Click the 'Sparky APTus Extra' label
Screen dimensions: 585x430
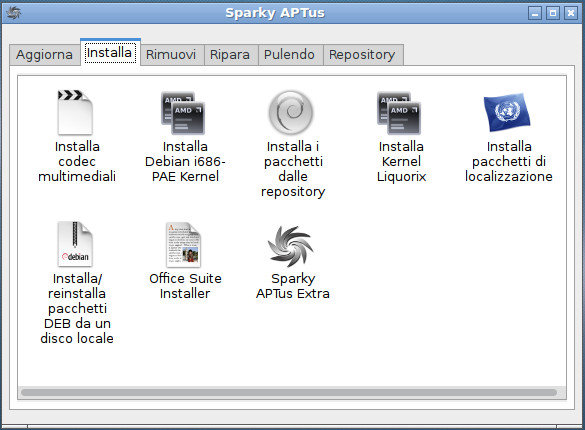293,286
